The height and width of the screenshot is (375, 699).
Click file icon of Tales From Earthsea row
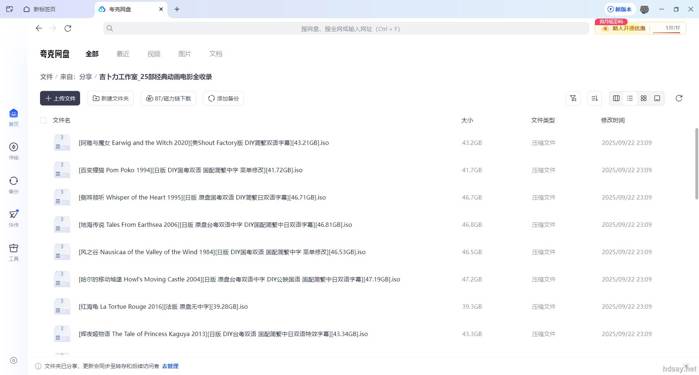(x=62, y=224)
